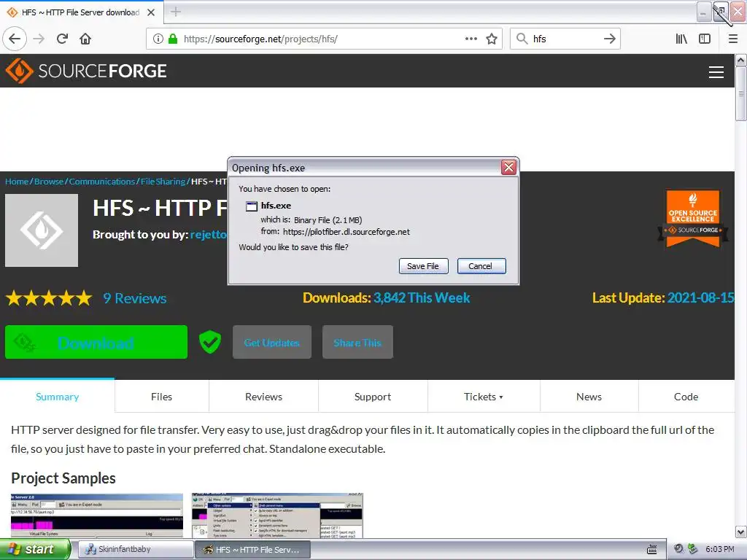The height and width of the screenshot is (560, 747).
Task: Click the HFS project placeholder logo
Action: pos(42,230)
